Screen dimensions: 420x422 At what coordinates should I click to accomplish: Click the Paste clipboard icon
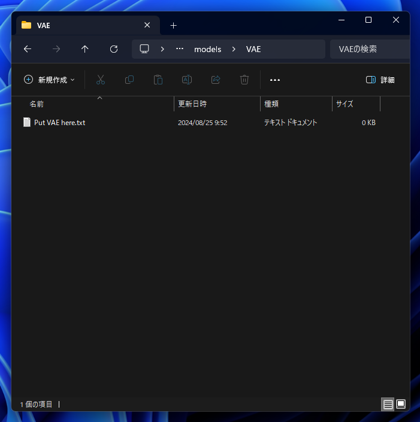pyautogui.click(x=158, y=80)
